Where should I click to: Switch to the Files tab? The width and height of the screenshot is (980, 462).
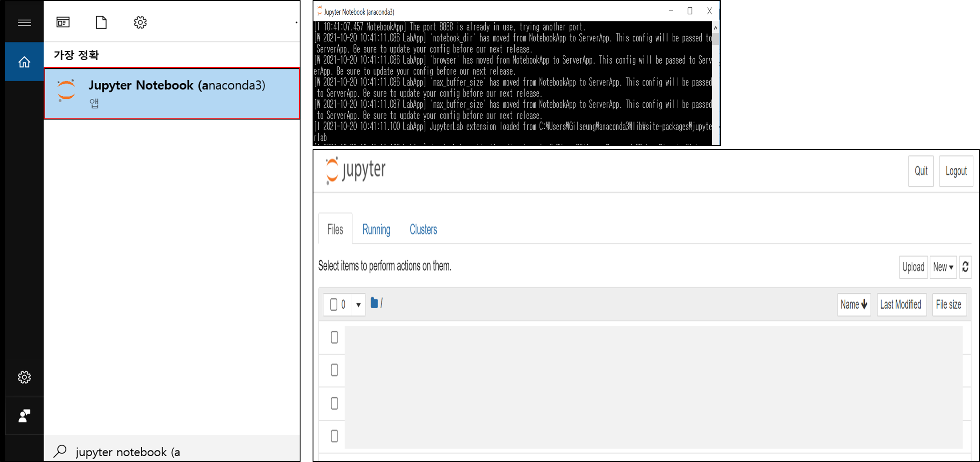coord(335,229)
